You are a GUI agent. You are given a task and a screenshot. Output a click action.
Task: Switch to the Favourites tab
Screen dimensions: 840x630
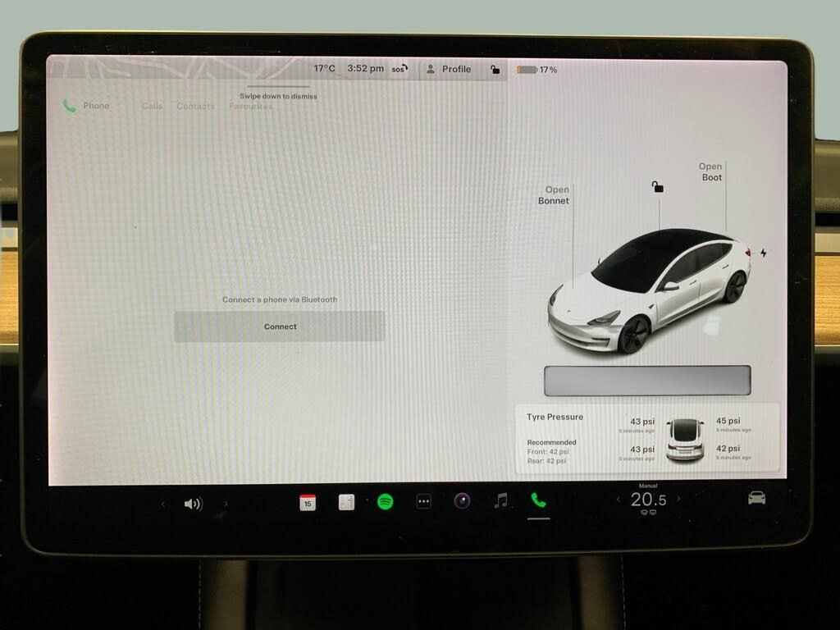(251, 106)
